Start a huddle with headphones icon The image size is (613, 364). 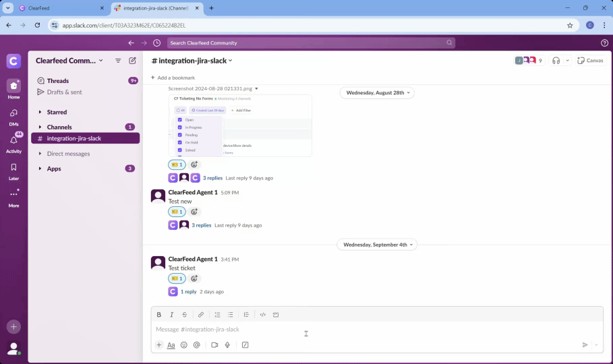[x=556, y=61]
